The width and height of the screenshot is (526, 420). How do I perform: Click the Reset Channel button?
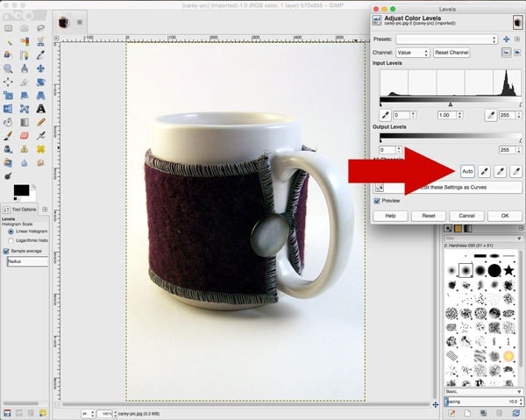451,53
